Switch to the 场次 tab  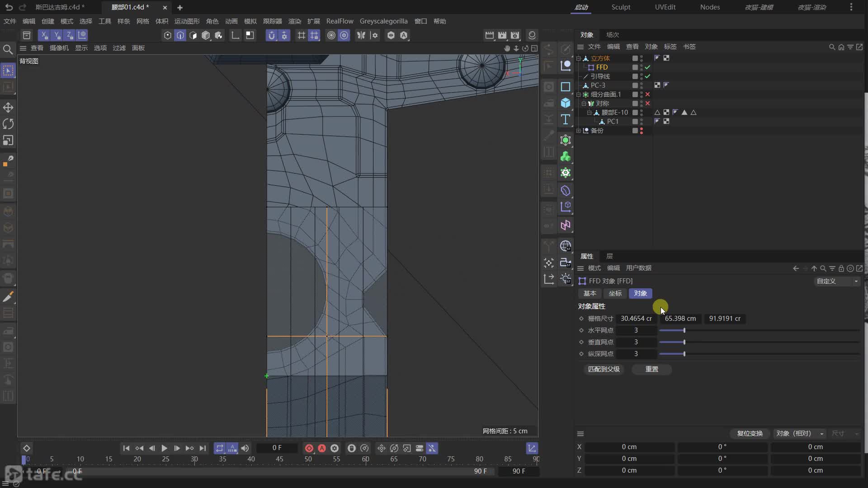pos(613,35)
